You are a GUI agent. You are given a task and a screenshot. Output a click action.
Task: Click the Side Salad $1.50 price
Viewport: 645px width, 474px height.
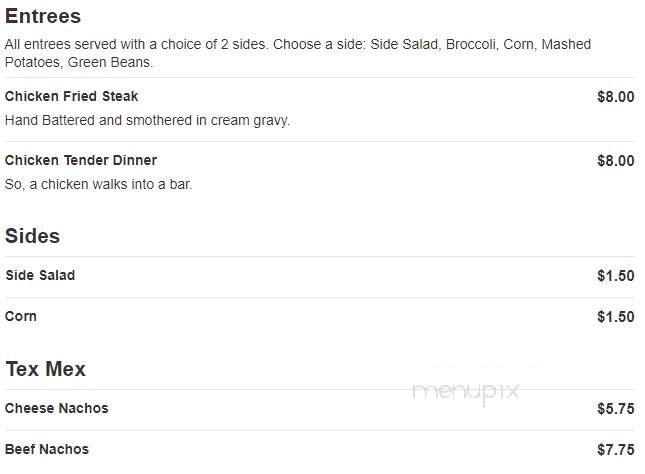(616, 276)
